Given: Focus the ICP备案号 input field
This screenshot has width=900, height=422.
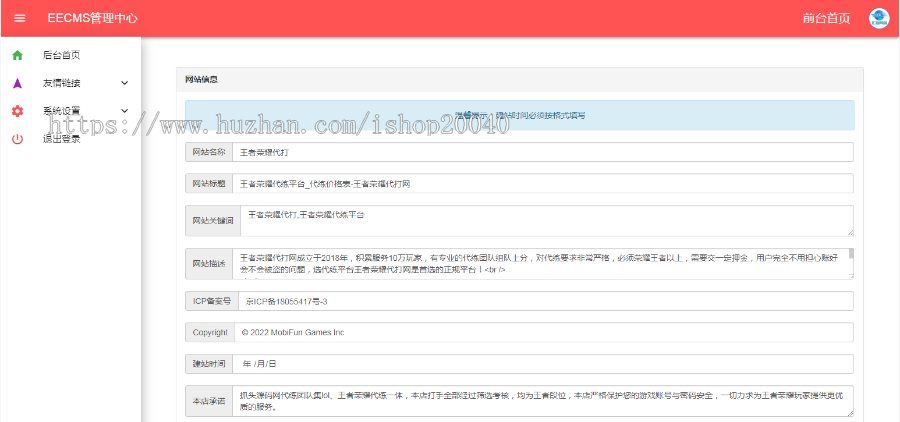Looking at the screenshot, I should [x=542, y=301].
